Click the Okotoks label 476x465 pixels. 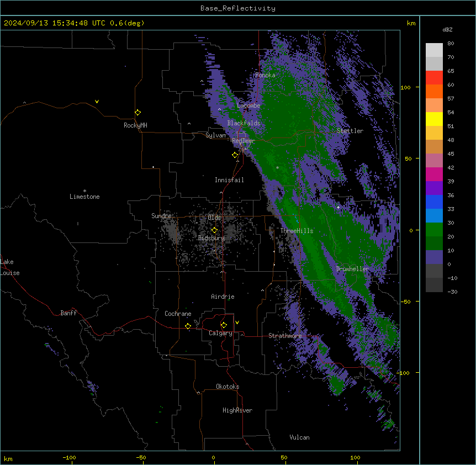(x=228, y=387)
